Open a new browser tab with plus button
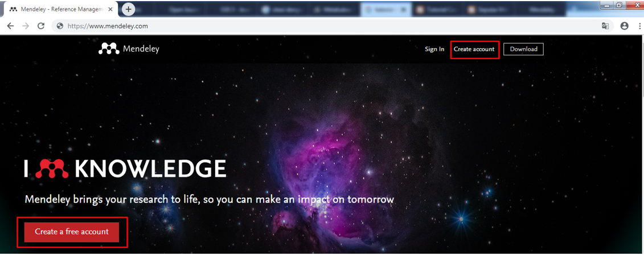 129,9
